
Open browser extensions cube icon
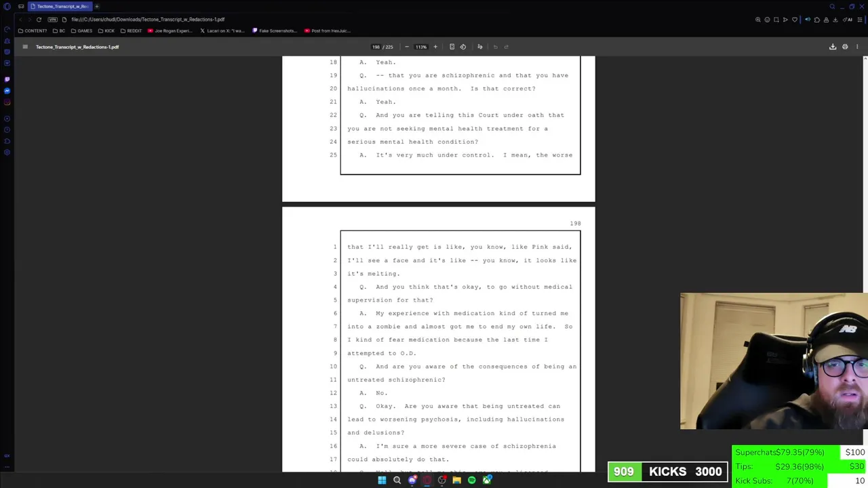pyautogui.click(x=816, y=20)
